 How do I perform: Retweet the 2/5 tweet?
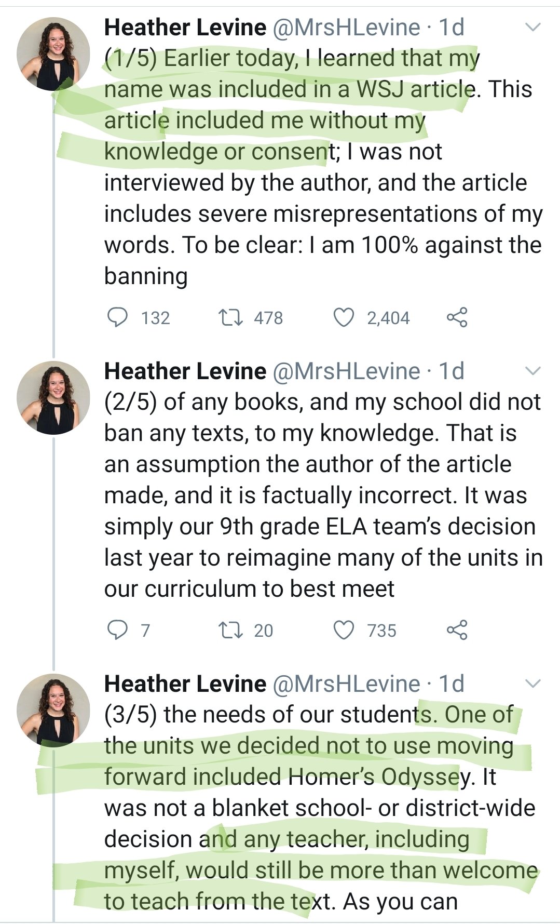coord(230,630)
